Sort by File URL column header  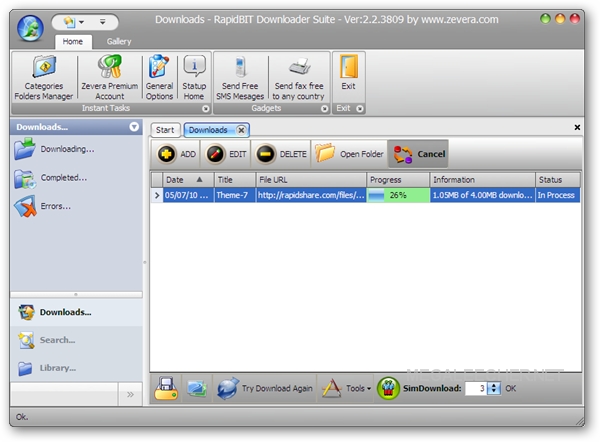coord(311,180)
